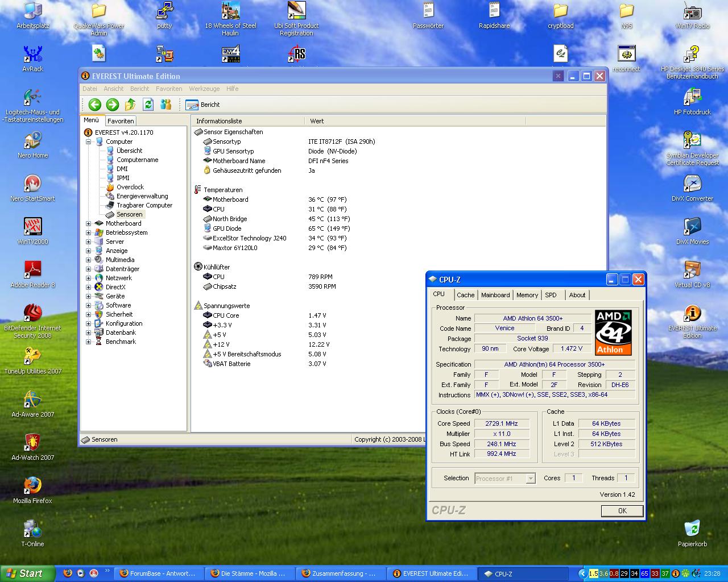Screen dimensions: 728x582
Task: Click the BitDefender Internet Security 2008 icon
Action: 33,321
